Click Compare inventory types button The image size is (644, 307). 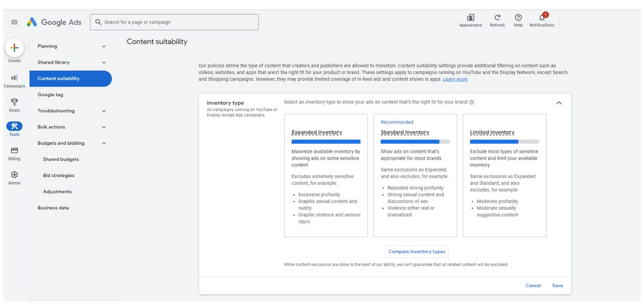click(417, 252)
